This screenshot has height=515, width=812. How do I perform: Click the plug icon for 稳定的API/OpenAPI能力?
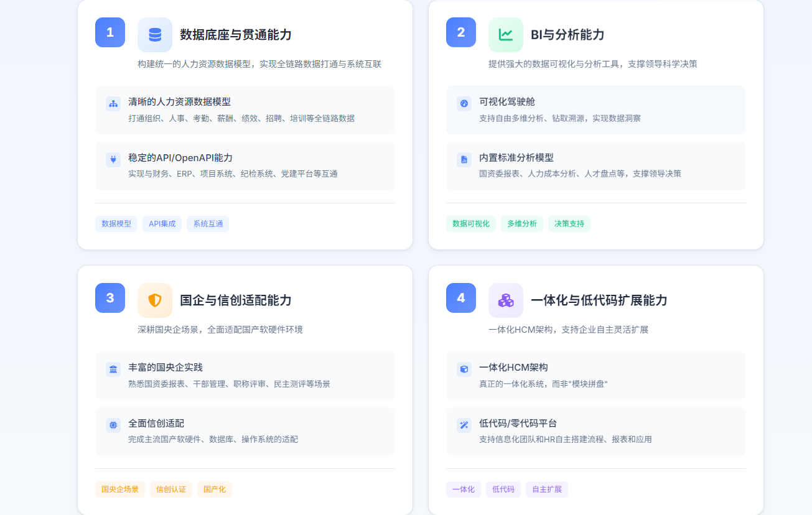pos(113,160)
